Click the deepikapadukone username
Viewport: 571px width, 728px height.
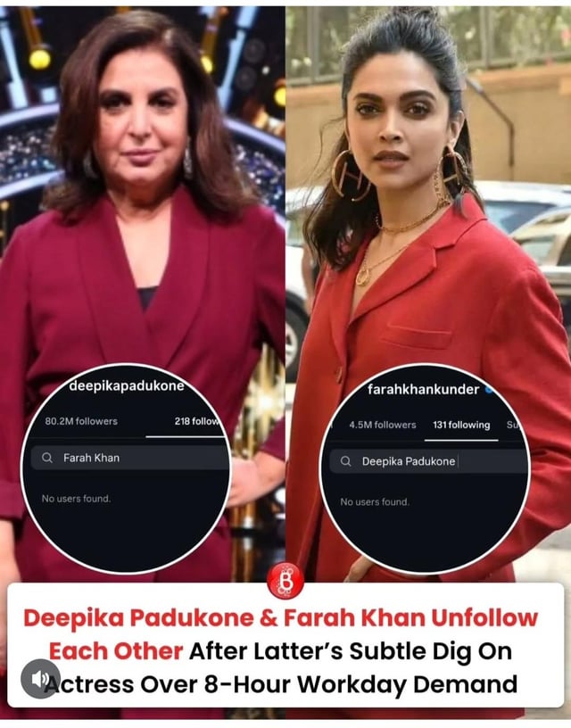click(x=127, y=385)
